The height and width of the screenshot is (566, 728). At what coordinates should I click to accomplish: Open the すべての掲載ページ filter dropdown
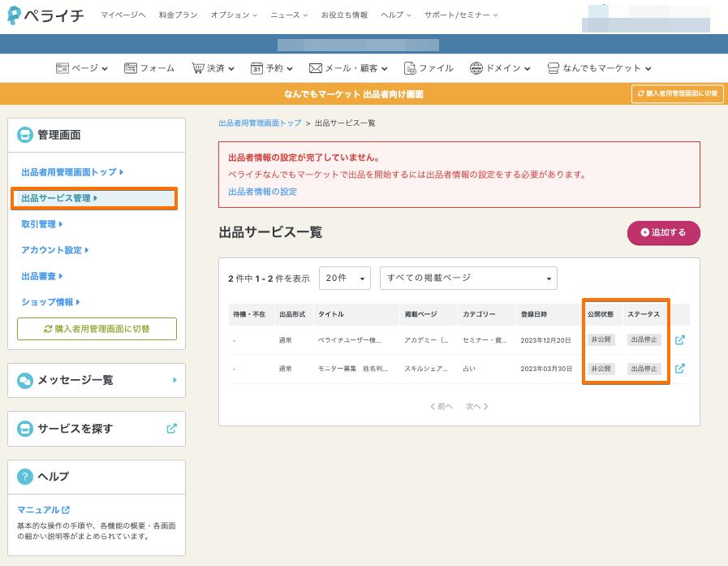click(x=468, y=278)
